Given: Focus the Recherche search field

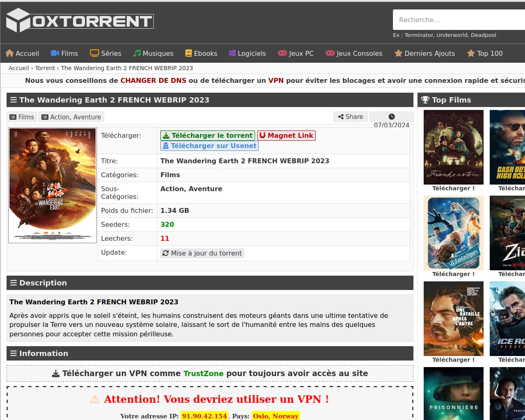Looking at the screenshot, I should (x=459, y=20).
